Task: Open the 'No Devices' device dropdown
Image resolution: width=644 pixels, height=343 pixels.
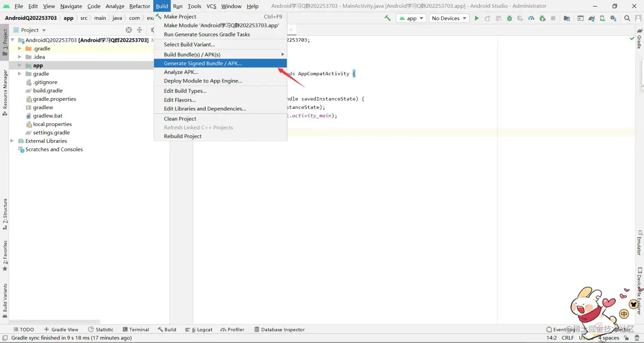Action: pyautogui.click(x=449, y=18)
